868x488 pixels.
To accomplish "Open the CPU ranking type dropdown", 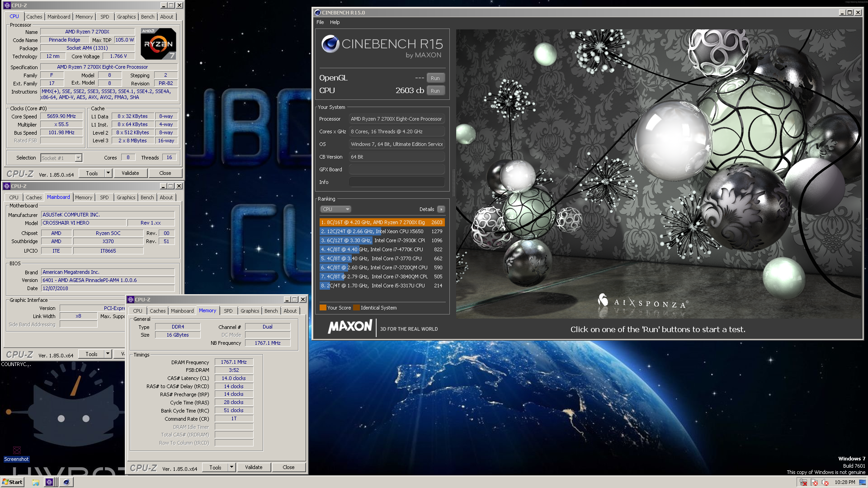I will [x=335, y=209].
